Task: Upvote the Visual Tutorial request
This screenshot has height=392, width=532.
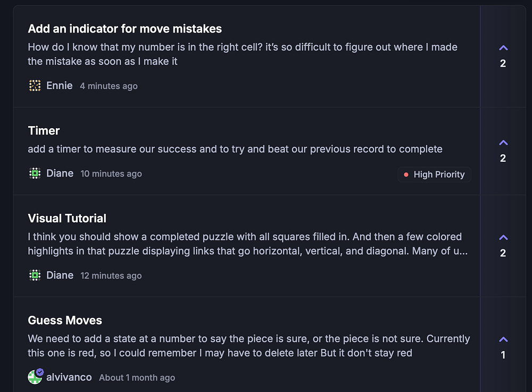Action: click(503, 238)
